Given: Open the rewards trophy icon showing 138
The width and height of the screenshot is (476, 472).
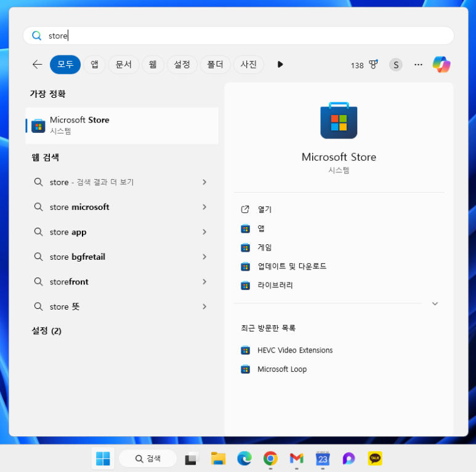Looking at the screenshot, I should coord(373,65).
